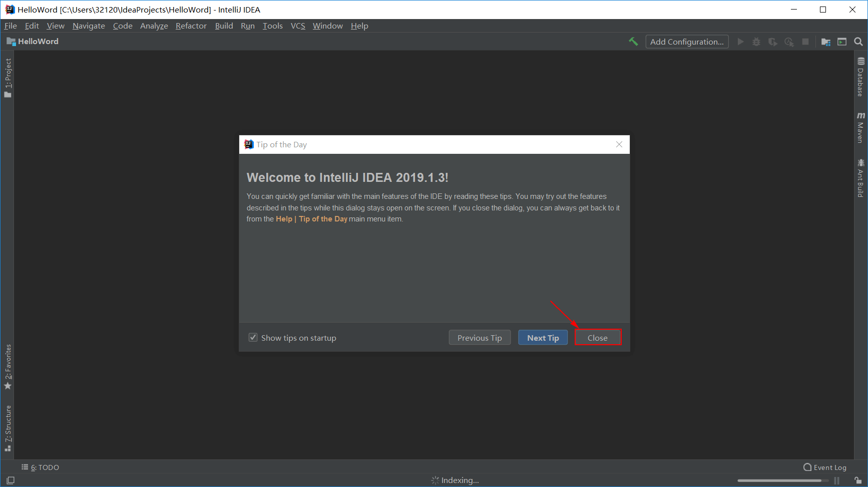
Task: Click the Run with Coverage icon
Action: tap(773, 42)
